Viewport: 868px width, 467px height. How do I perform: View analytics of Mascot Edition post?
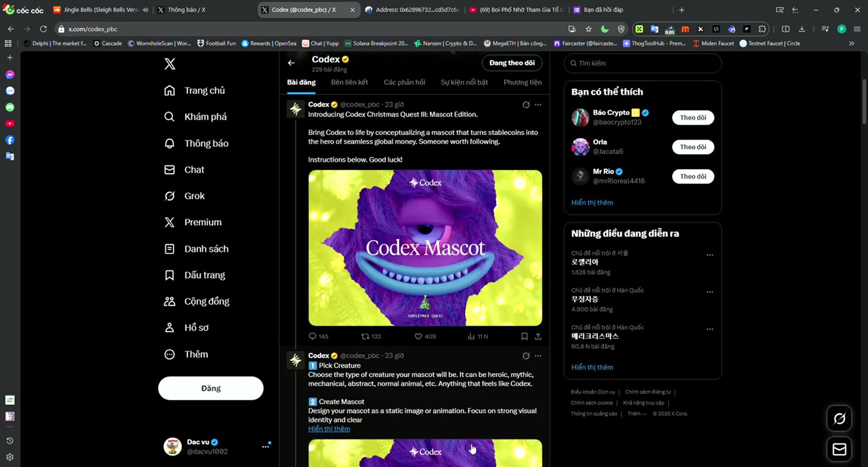point(477,337)
